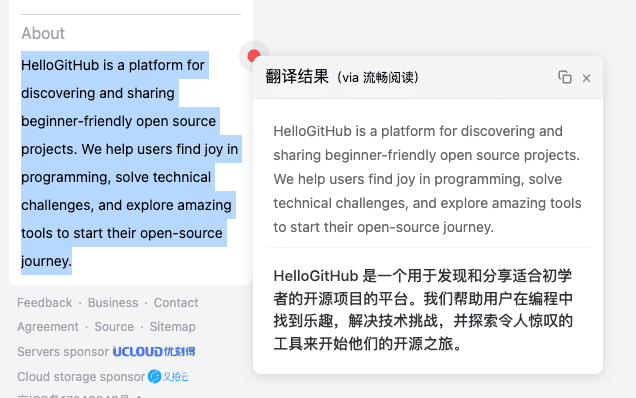Open the Agreement link
This screenshot has height=398, width=636.
(x=48, y=327)
